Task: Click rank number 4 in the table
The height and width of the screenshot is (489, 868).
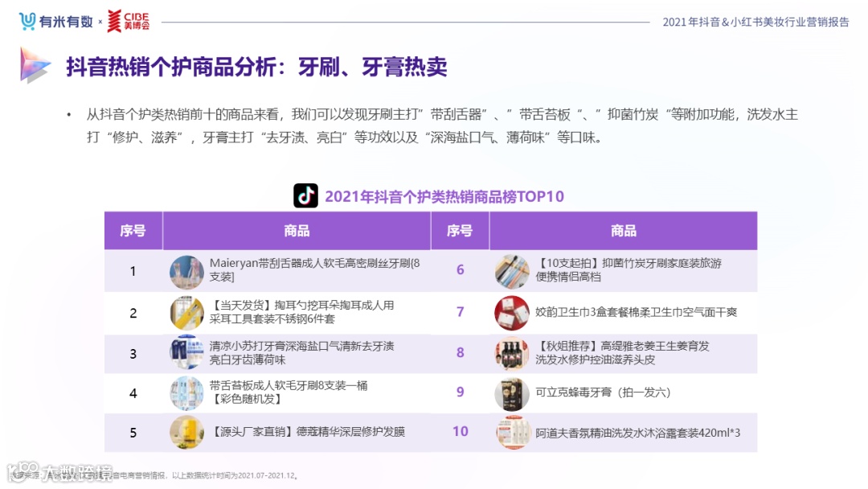Action: click(133, 393)
